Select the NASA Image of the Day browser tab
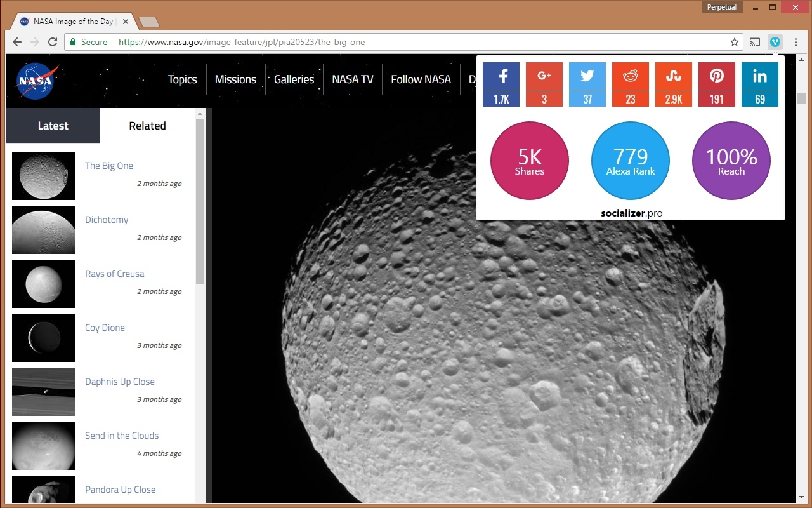 (72, 22)
